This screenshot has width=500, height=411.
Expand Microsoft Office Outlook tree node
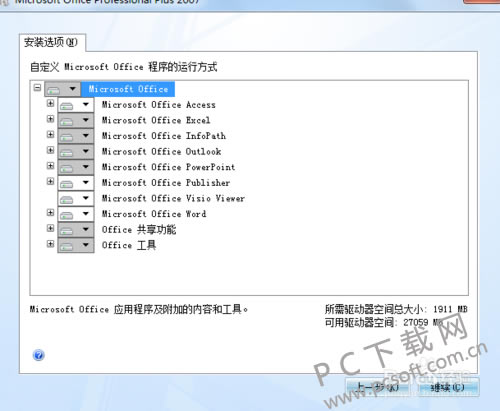50,150
